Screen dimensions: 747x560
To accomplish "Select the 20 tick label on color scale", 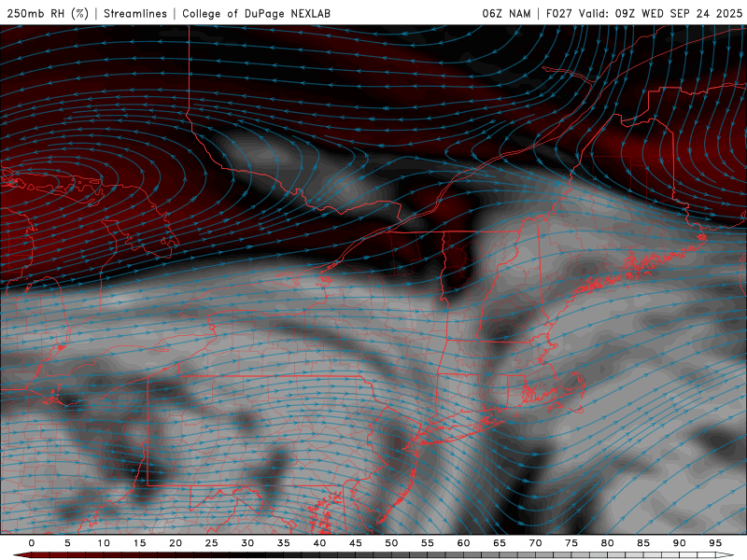I will coord(176,543).
